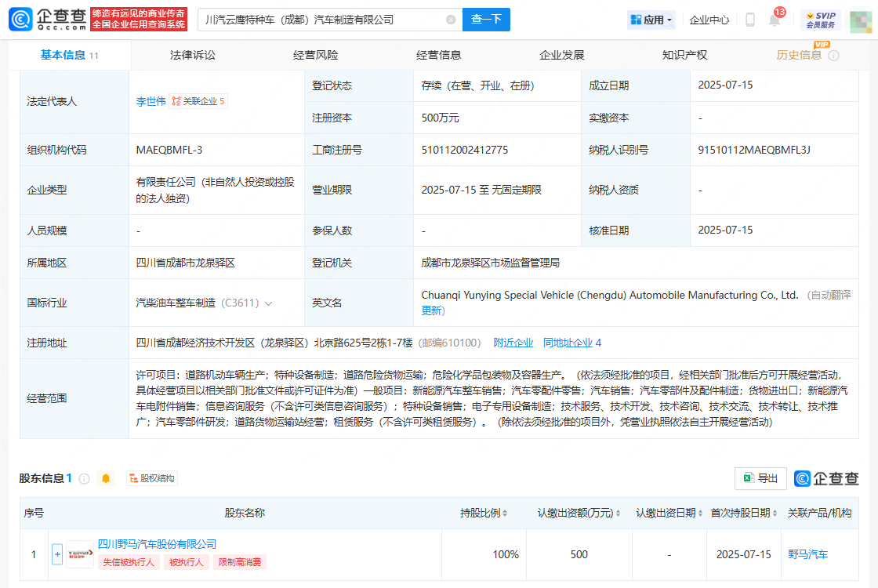Click the SVIP 会员服务 icon
Viewport: 878px width, 588px height.
coord(821,20)
